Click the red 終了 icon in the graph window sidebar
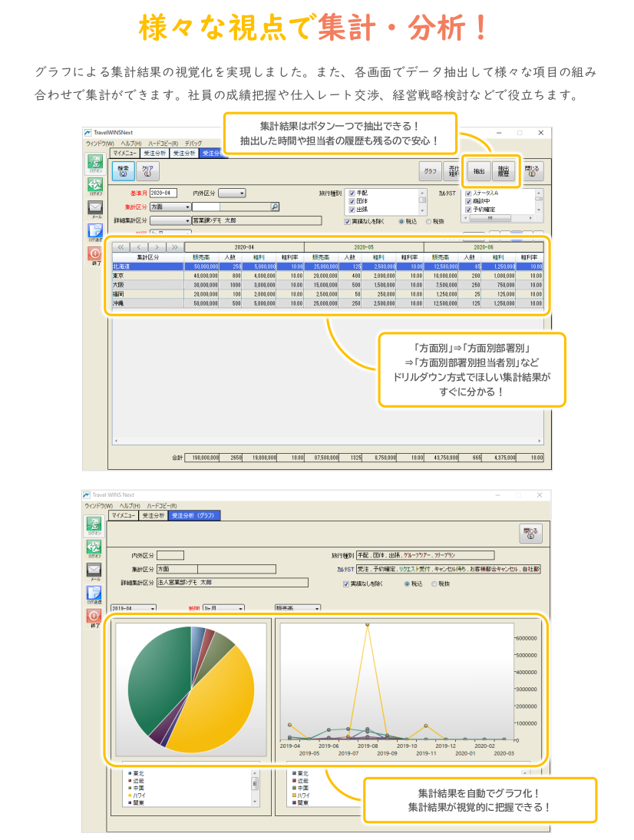The image size is (634, 840). pos(94,617)
